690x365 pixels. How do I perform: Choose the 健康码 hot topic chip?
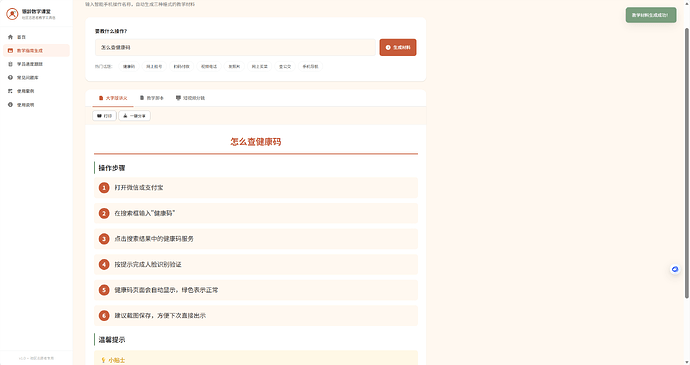pyautogui.click(x=129, y=66)
